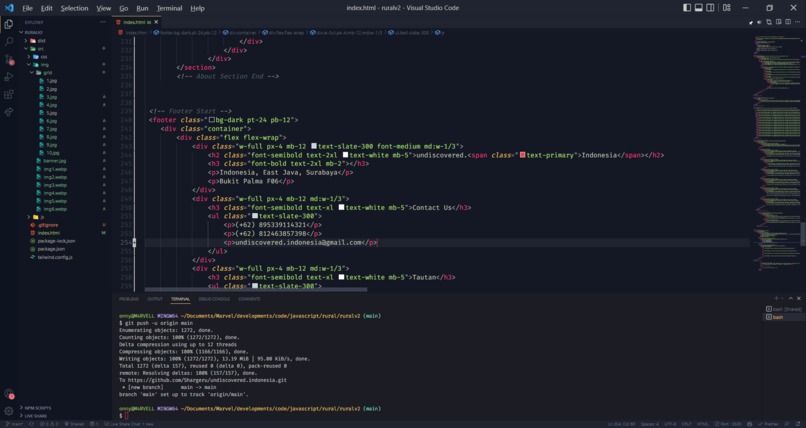The image size is (806, 428).
Task: Click the Spaces: 4 indentation setting
Action: pyautogui.click(x=650, y=424)
